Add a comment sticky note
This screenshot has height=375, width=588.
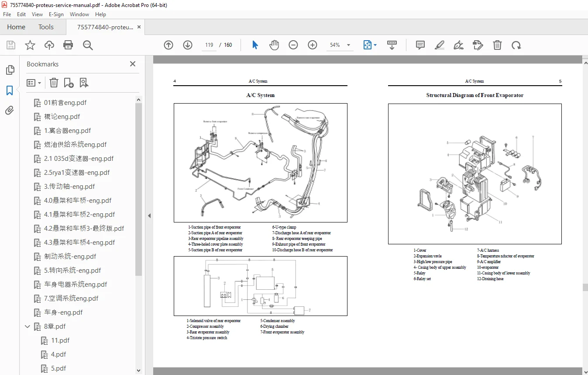coord(420,45)
